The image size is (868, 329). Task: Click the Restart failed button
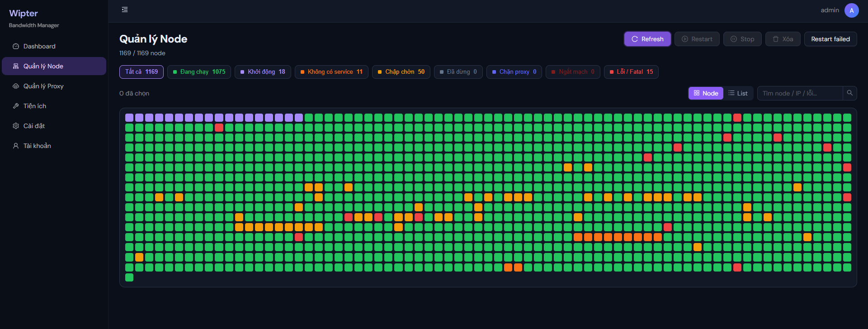coord(830,39)
